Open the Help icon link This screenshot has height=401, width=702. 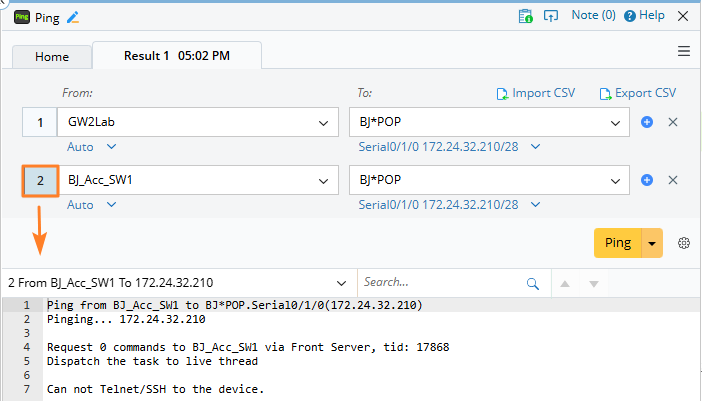(631, 16)
